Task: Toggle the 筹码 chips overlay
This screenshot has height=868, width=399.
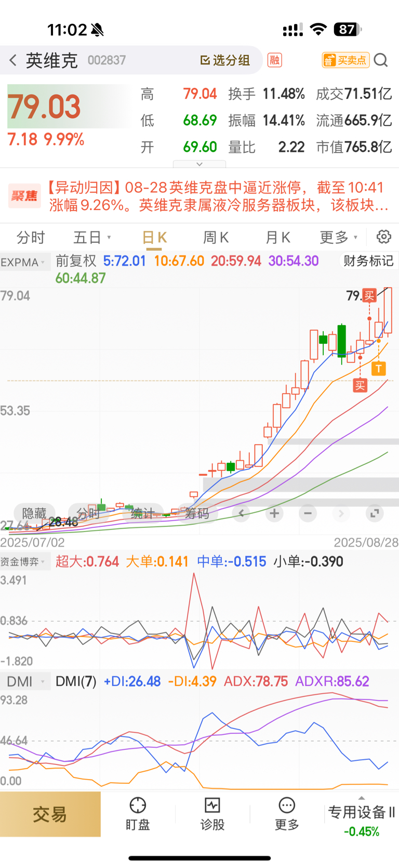Action: coord(197,514)
